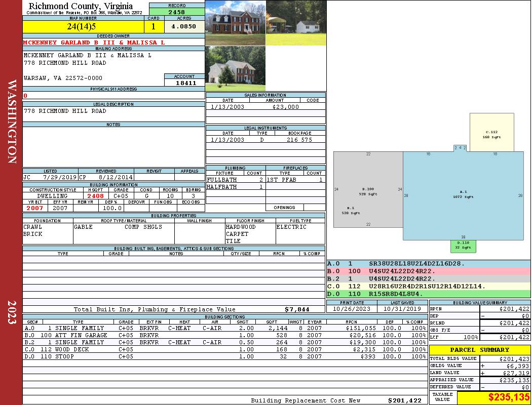Open the front house photo thumbnail
Image resolution: width=532 pixels, height=405 pixels.
pos(235,23)
